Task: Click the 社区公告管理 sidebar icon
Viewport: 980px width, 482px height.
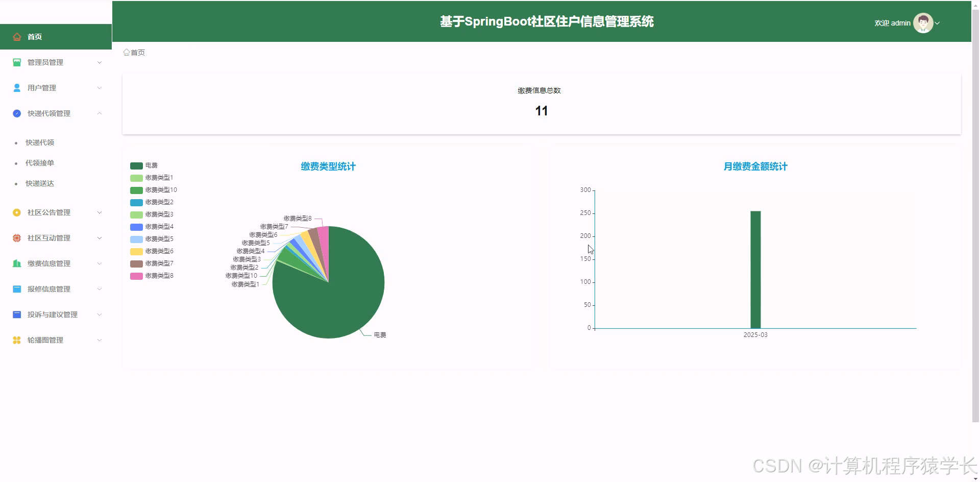Action: [17, 212]
